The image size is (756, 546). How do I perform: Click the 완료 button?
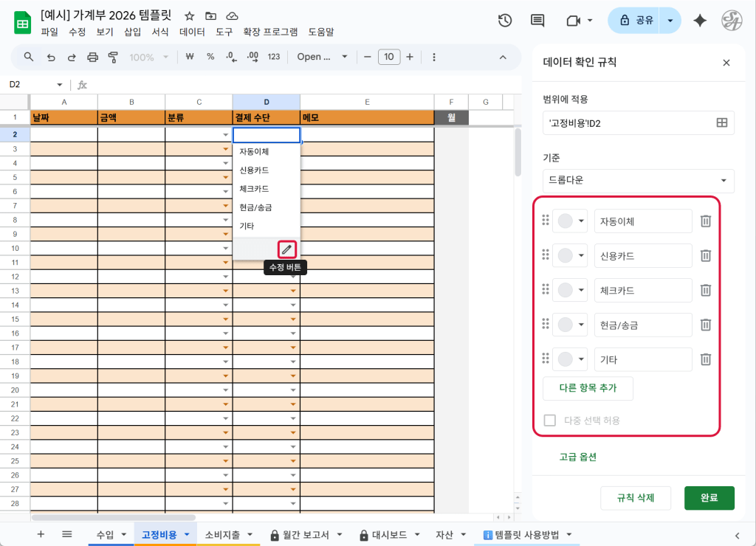tap(709, 498)
